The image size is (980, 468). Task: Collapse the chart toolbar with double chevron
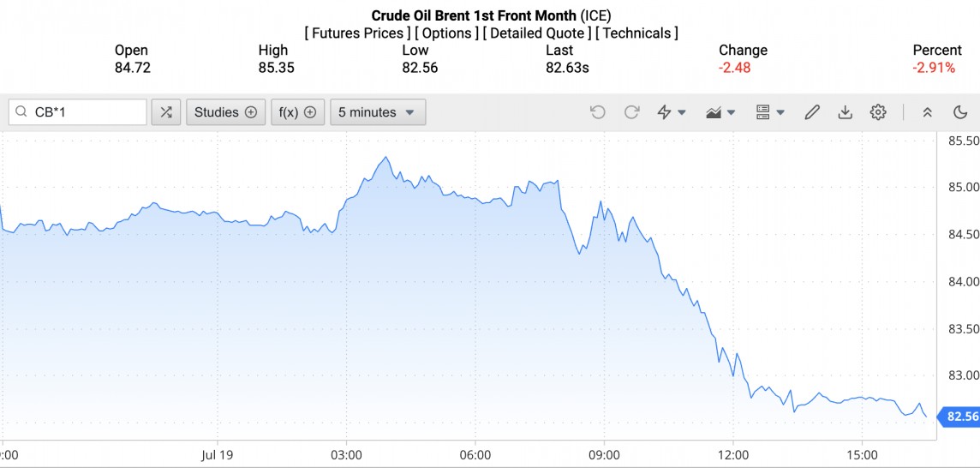coord(927,112)
